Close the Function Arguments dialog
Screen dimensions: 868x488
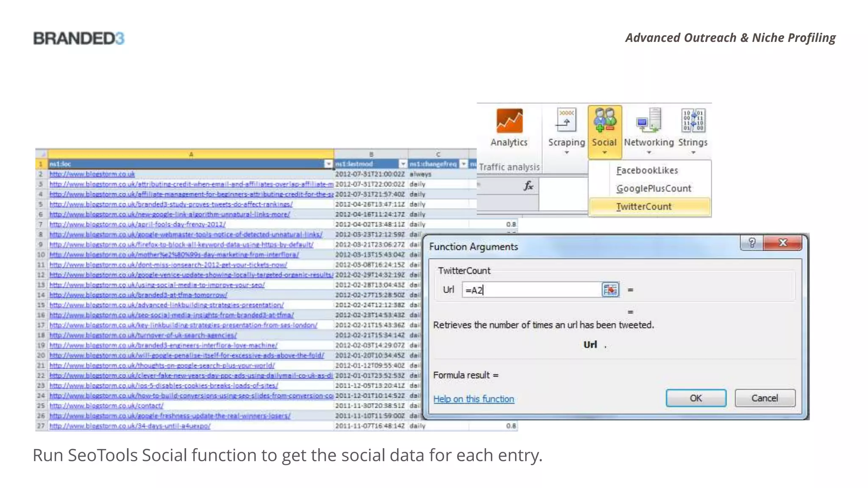point(783,243)
